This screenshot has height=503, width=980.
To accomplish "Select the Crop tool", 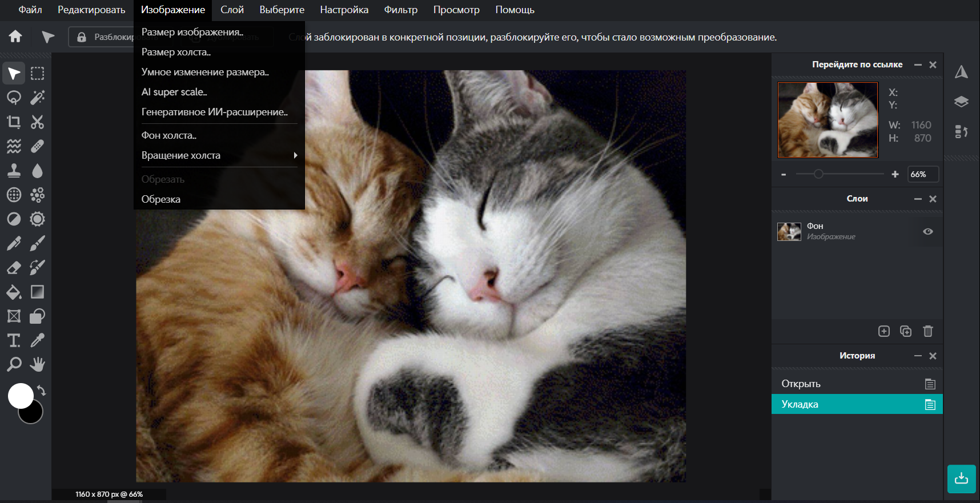I will coord(14,122).
